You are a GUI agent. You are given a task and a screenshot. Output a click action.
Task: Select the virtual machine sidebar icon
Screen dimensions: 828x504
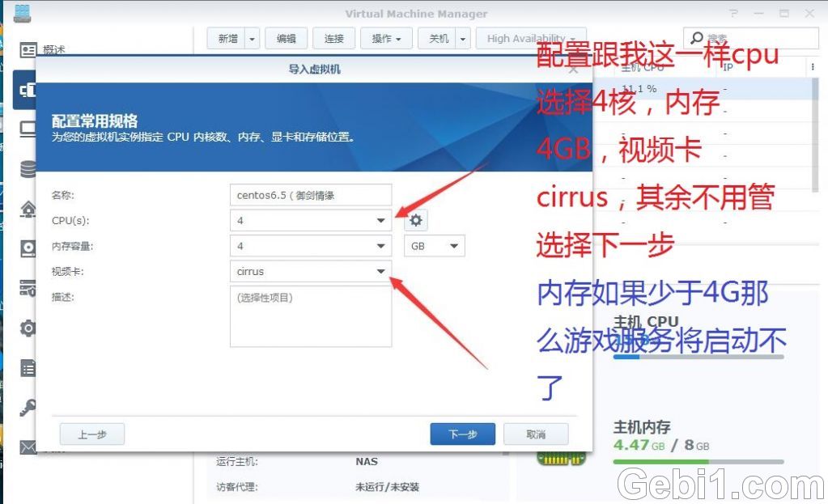(x=28, y=90)
